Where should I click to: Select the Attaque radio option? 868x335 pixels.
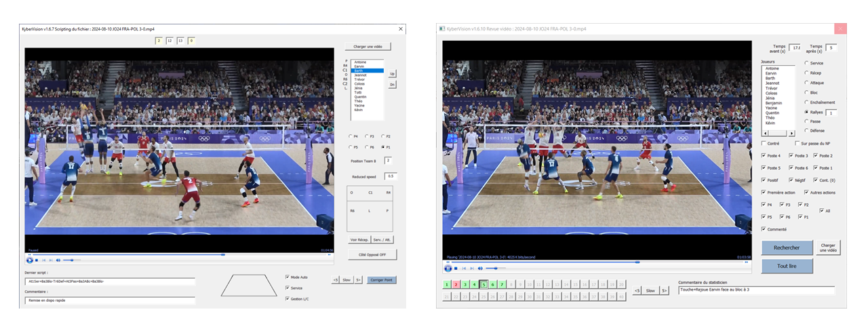point(806,83)
